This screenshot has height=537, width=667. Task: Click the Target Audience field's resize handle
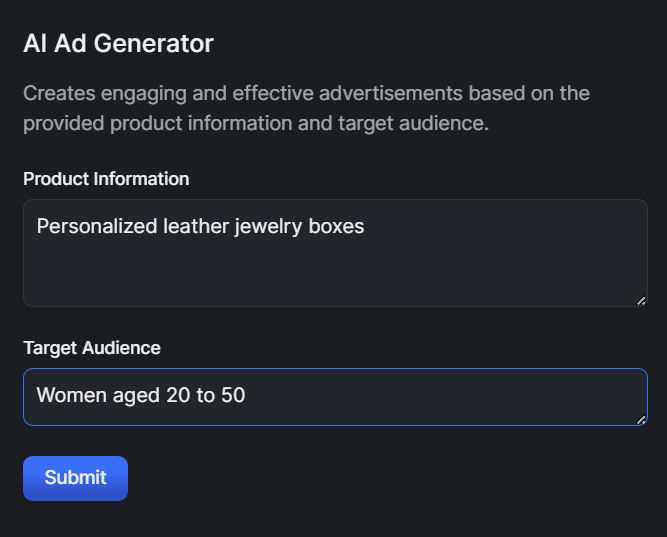[641, 419]
